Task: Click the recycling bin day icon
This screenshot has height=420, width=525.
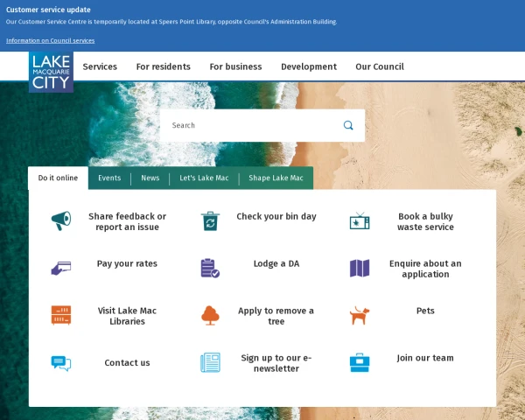Action: point(210,221)
